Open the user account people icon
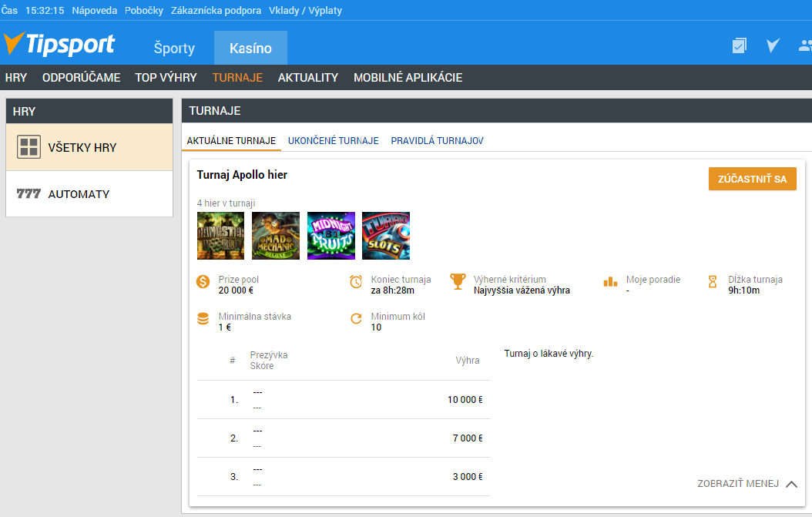 pos(805,45)
